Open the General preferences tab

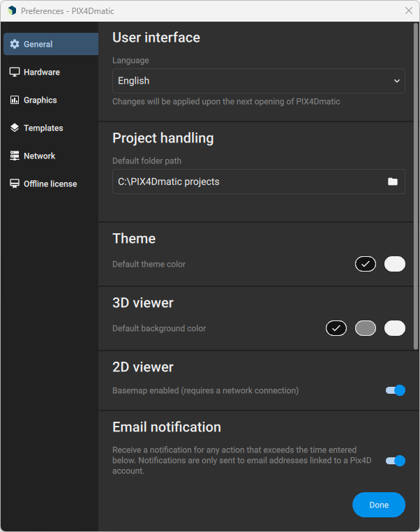click(x=51, y=44)
